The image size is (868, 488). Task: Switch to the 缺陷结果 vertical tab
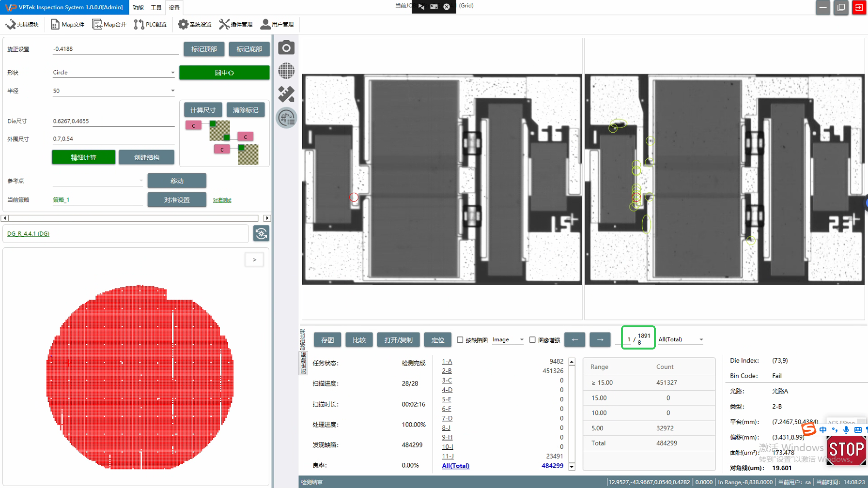pos(303,339)
